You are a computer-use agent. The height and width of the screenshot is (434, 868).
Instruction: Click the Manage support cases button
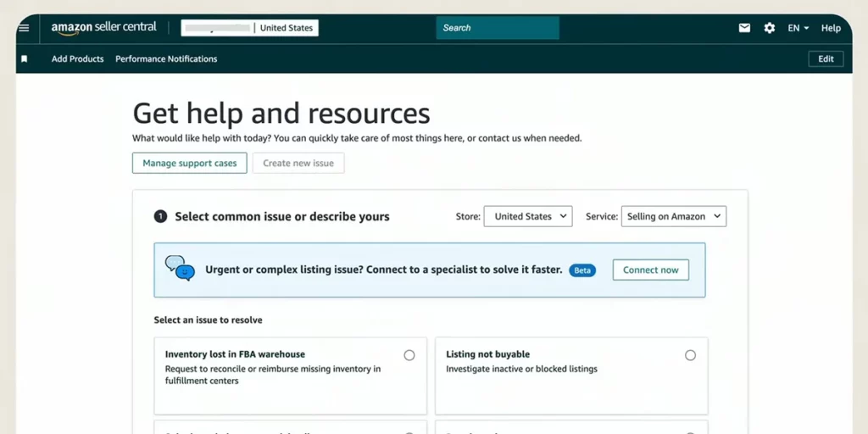click(x=189, y=164)
